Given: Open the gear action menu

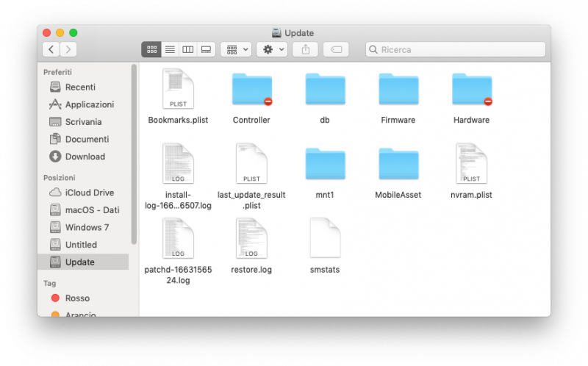Looking at the screenshot, I should coord(272,49).
